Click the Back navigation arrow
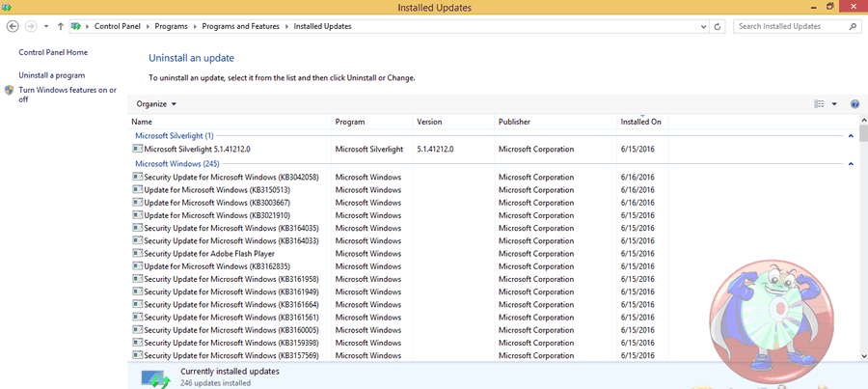Screen dimensions: 868x389 pos(12,26)
